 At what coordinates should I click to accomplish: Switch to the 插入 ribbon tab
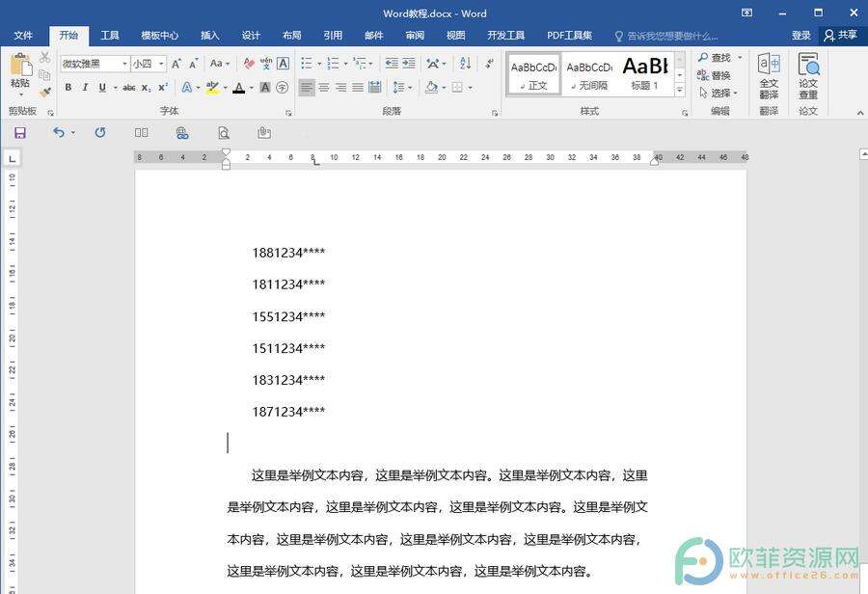click(209, 36)
